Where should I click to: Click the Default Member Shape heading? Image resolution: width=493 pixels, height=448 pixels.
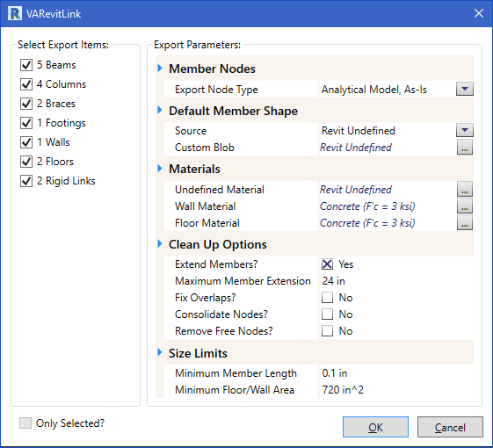click(233, 111)
